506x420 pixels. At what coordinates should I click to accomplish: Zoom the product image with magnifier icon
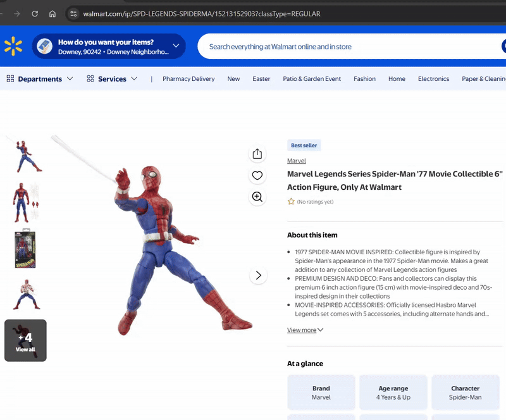coord(257,197)
